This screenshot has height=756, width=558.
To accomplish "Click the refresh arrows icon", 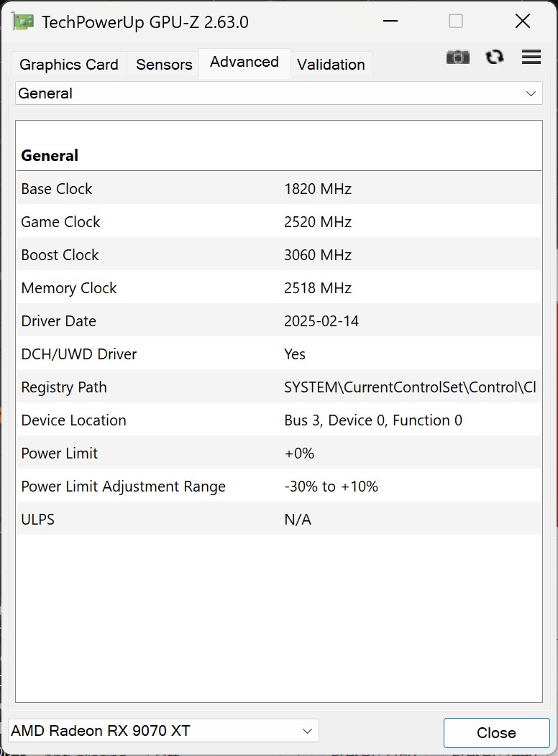I will (495, 57).
